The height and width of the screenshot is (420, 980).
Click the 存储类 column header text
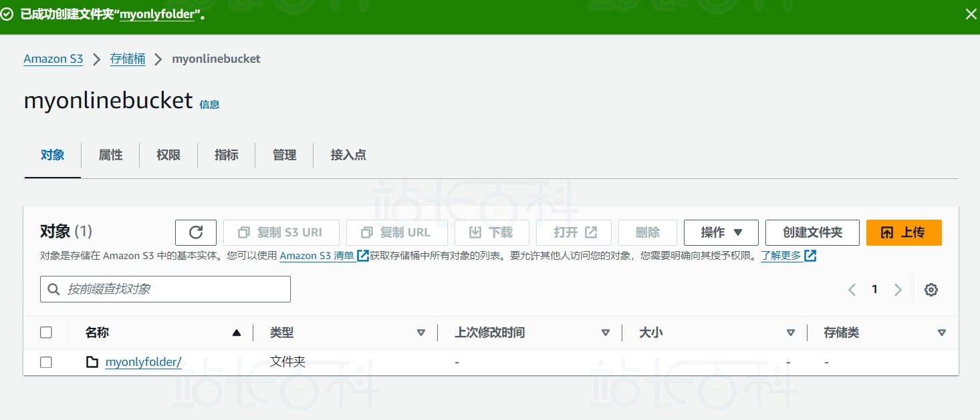point(842,333)
